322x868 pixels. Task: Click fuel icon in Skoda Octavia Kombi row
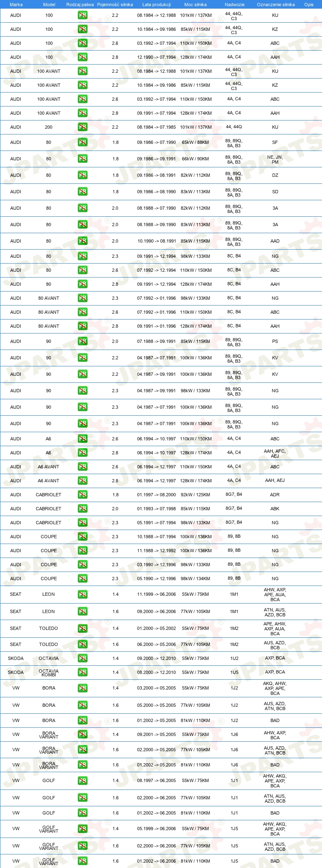pyautogui.click(x=82, y=672)
